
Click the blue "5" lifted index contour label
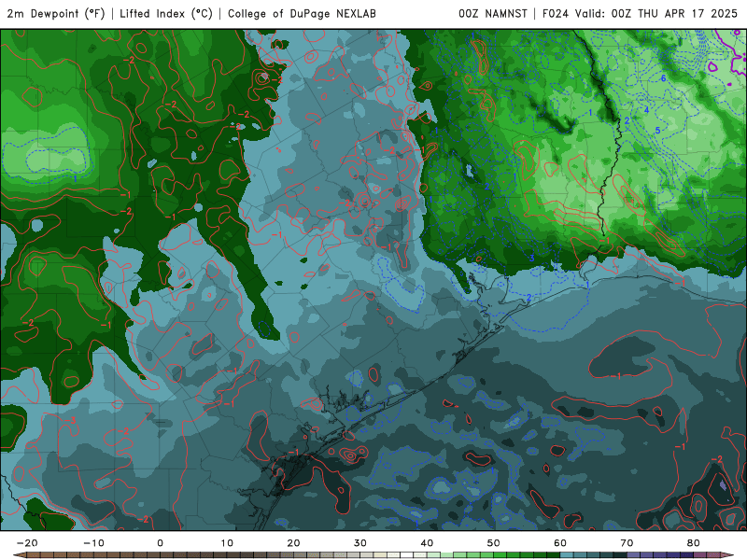pyautogui.click(x=658, y=130)
